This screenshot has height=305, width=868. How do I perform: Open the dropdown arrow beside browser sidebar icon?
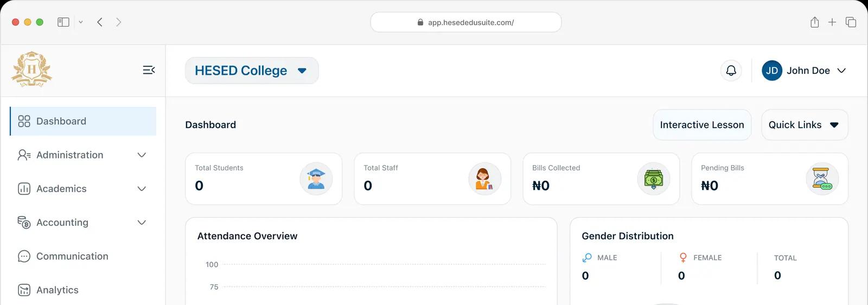pyautogui.click(x=81, y=22)
